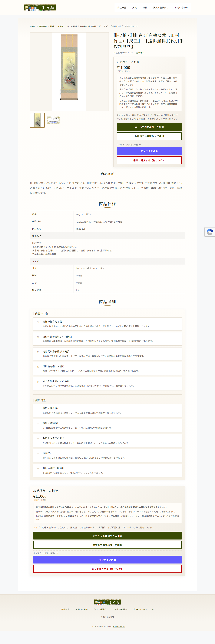This screenshot has height=644, width=215.
Task: Click the お正月や季節の飾り use case card
Action: pyautogui.click(x=107, y=441)
